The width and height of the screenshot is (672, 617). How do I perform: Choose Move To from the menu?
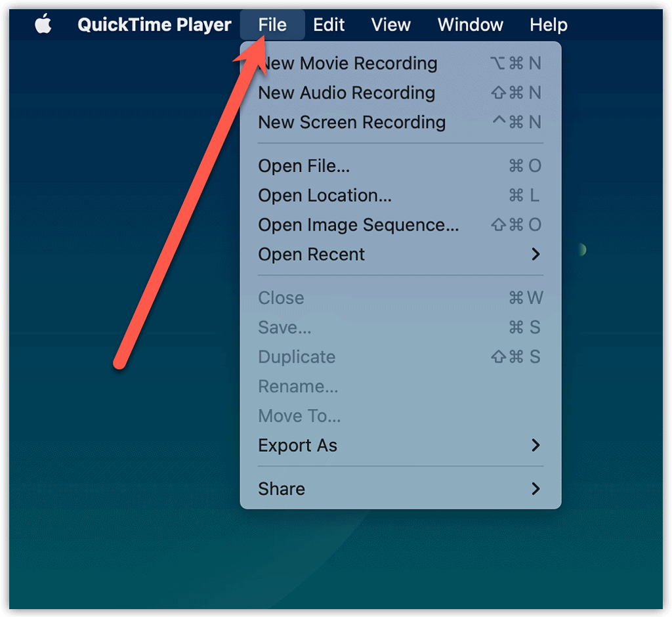click(299, 415)
